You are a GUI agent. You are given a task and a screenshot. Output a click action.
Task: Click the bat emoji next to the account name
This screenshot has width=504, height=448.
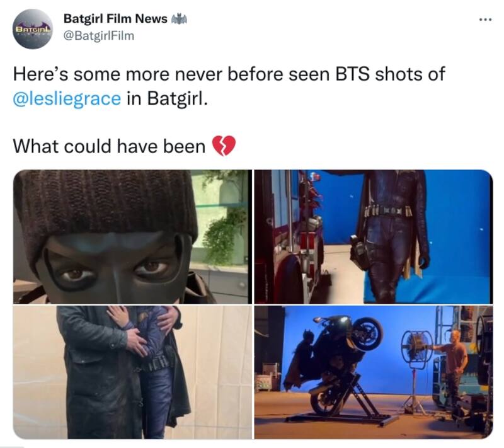179,20
